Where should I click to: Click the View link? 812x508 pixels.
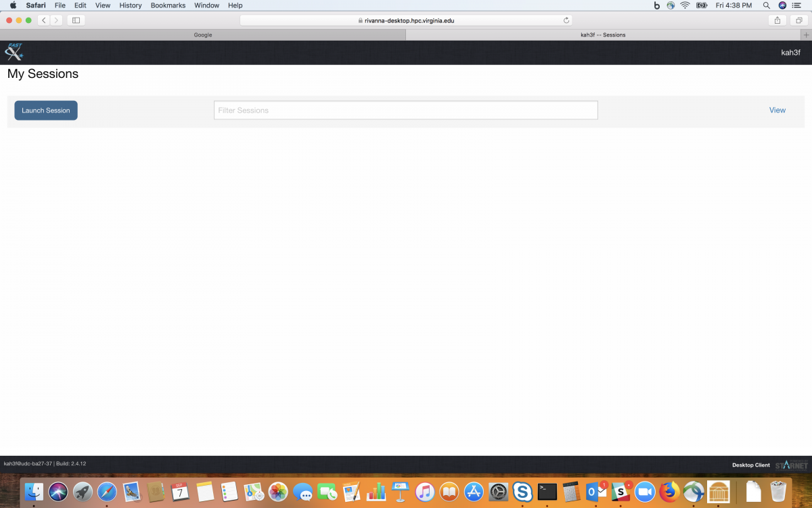point(777,110)
